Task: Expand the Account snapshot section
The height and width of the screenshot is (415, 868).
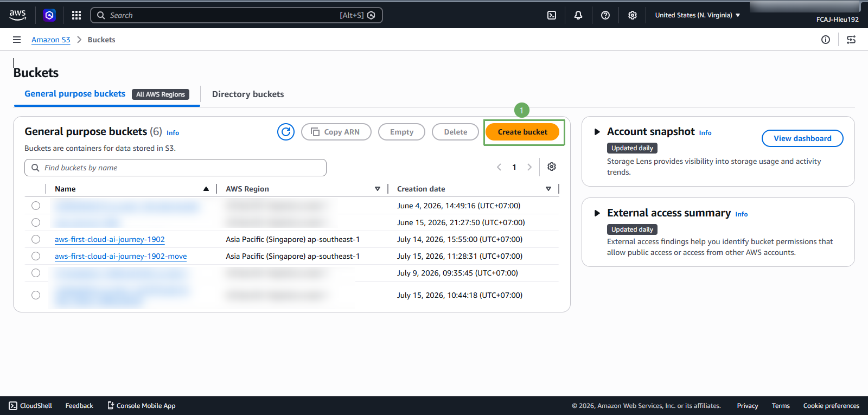Action: pyautogui.click(x=597, y=132)
